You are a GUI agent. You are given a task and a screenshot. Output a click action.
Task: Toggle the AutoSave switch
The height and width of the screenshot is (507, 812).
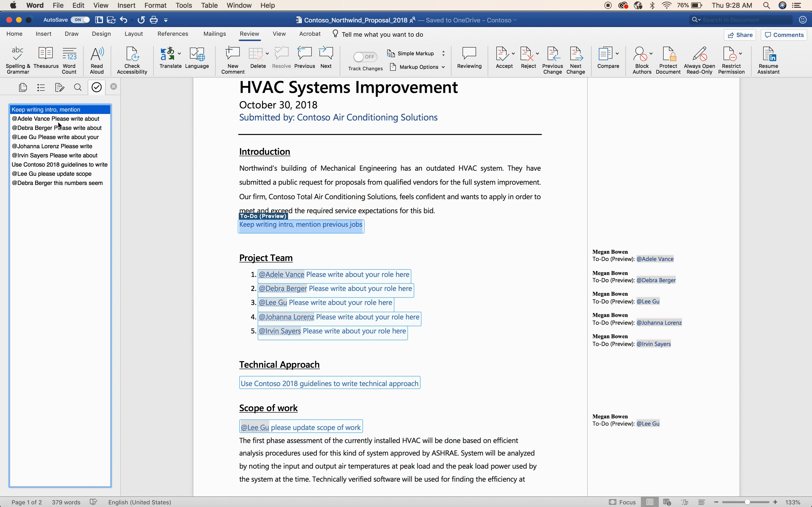[x=80, y=20]
